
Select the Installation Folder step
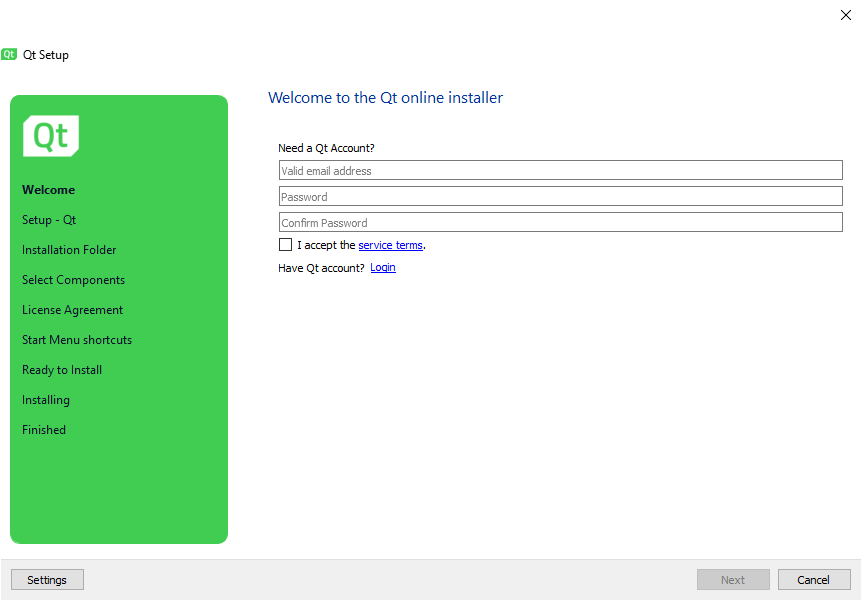(69, 250)
